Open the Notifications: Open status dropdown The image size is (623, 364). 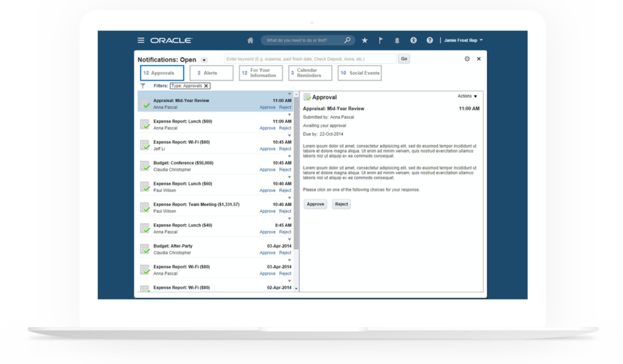(204, 60)
